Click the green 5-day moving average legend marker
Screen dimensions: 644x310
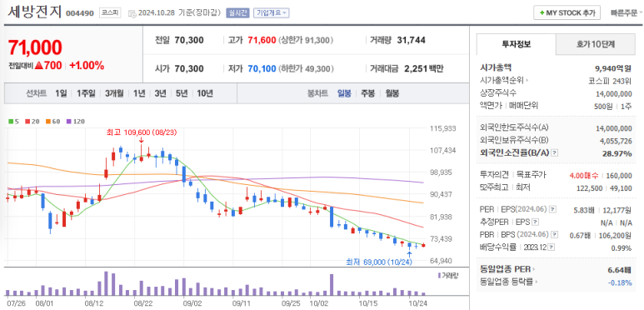tap(11, 122)
